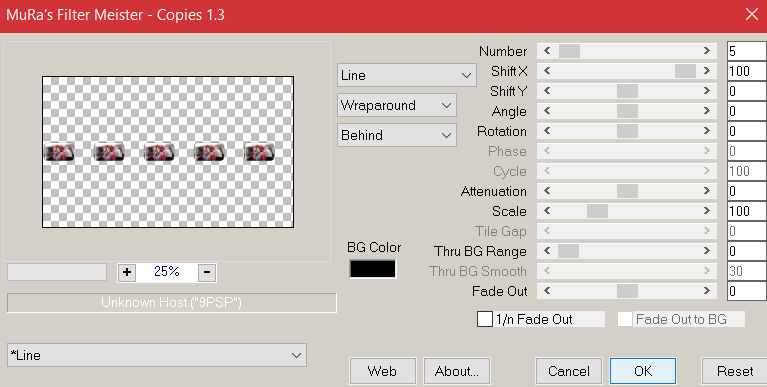The width and height of the screenshot is (767, 387).
Task: Open the *Line preset dropdown
Action: 157,355
